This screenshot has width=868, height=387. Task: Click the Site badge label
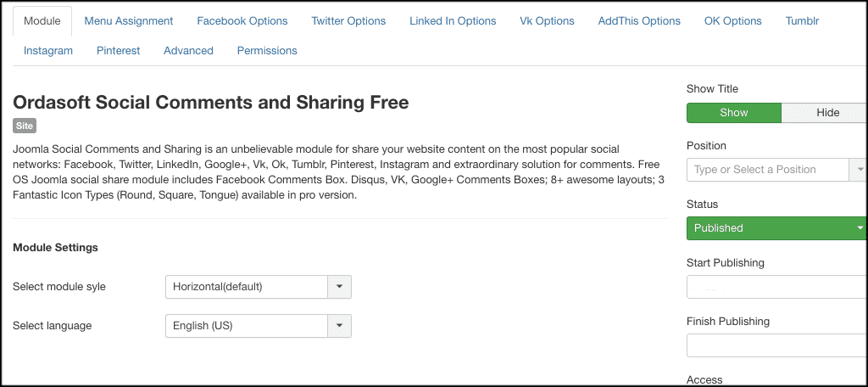[x=25, y=126]
